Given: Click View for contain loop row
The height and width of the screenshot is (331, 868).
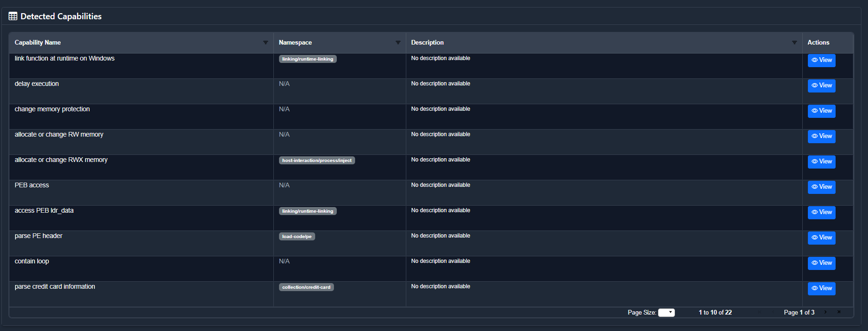Looking at the screenshot, I should tap(821, 263).
